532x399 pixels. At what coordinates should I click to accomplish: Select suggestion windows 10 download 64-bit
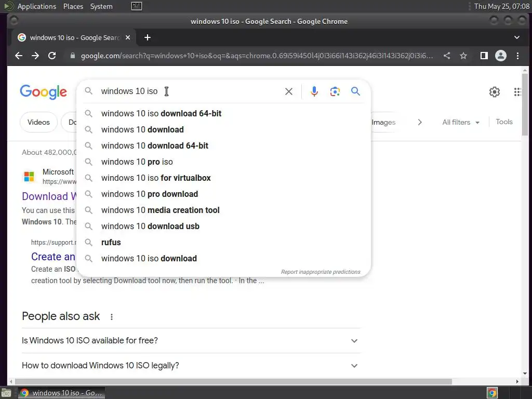[x=224, y=145]
